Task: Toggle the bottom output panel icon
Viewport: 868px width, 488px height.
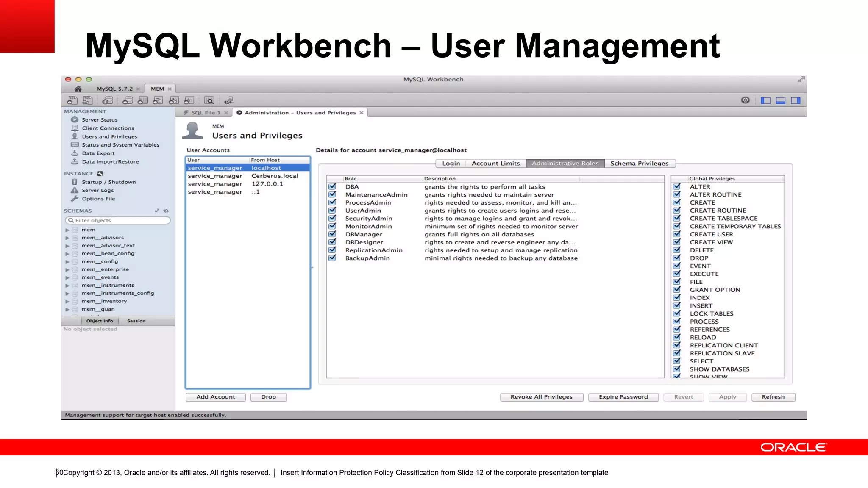Action: coord(781,100)
